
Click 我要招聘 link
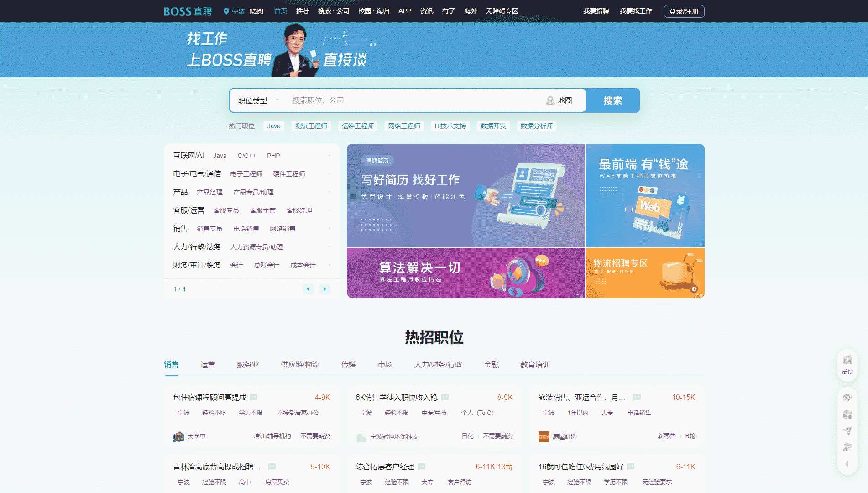click(x=596, y=11)
